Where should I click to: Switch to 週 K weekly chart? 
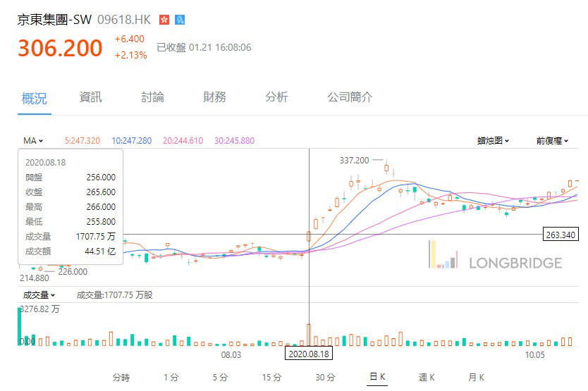click(x=427, y=378)
